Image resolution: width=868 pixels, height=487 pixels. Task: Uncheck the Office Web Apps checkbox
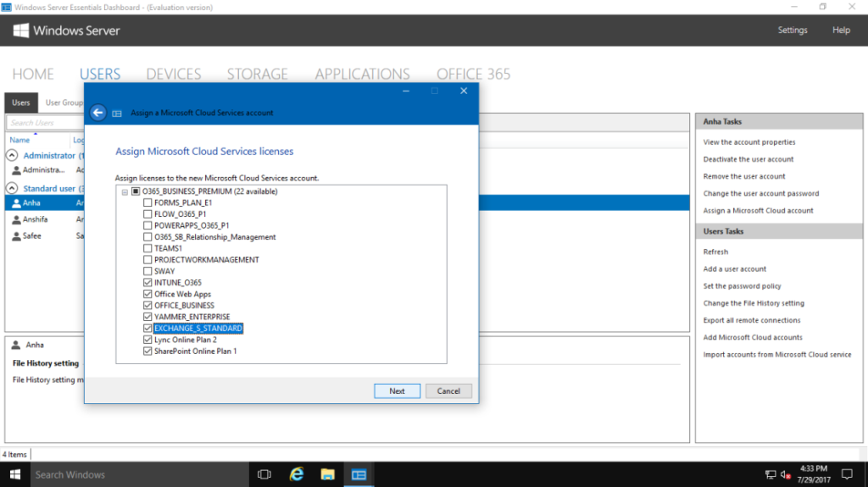point(147,294)
